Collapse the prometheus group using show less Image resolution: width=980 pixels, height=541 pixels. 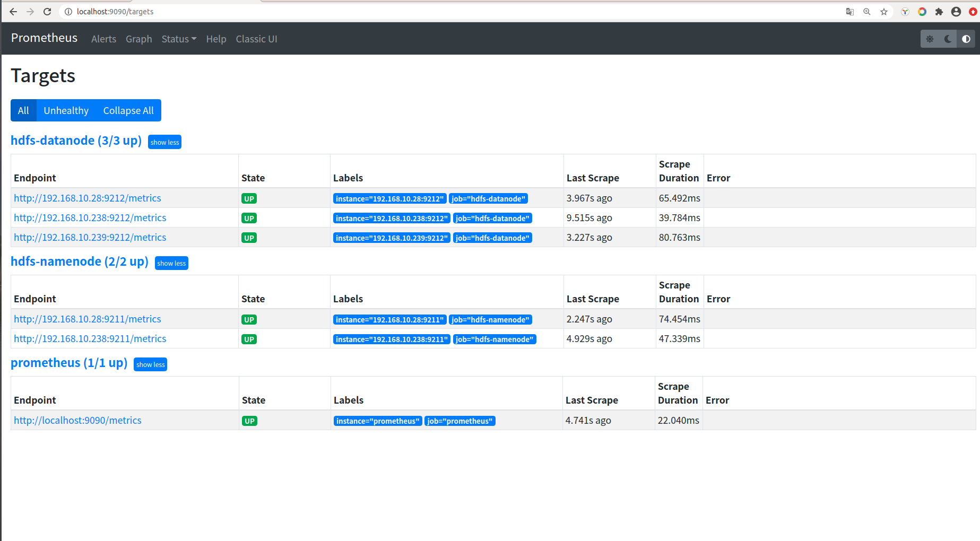point(150,364)
